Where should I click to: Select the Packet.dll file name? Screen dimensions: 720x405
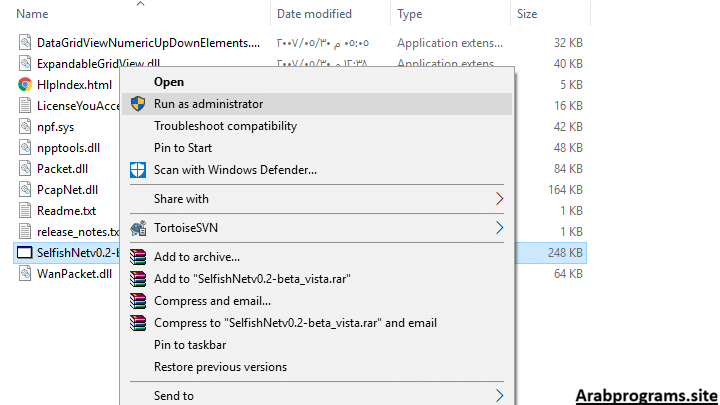tap(62, 169)
